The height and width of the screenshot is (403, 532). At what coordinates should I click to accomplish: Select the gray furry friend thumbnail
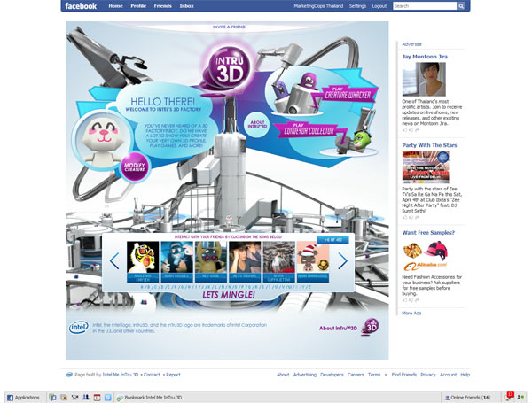pos(279,257)
